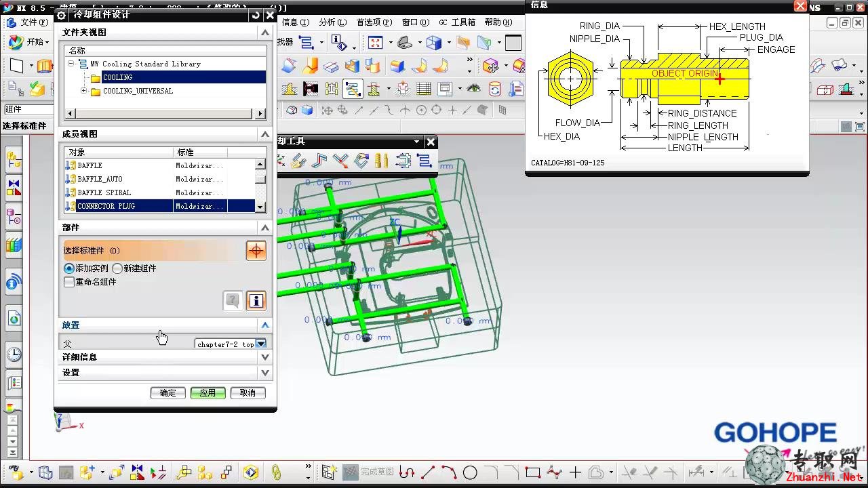868x488 pixels.
Task: Click the 取消 cancel button
Action: [x=248, y=393]
